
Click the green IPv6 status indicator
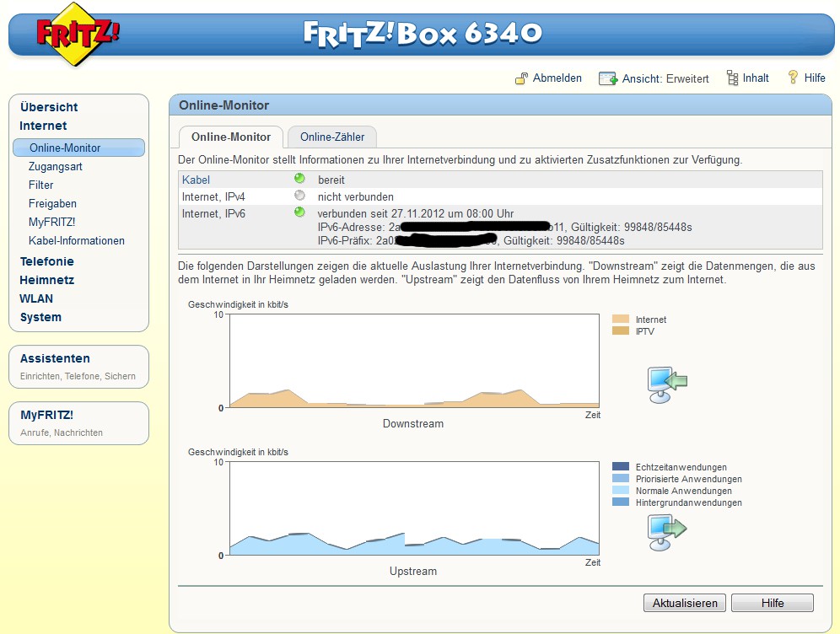tap(299, 212)
